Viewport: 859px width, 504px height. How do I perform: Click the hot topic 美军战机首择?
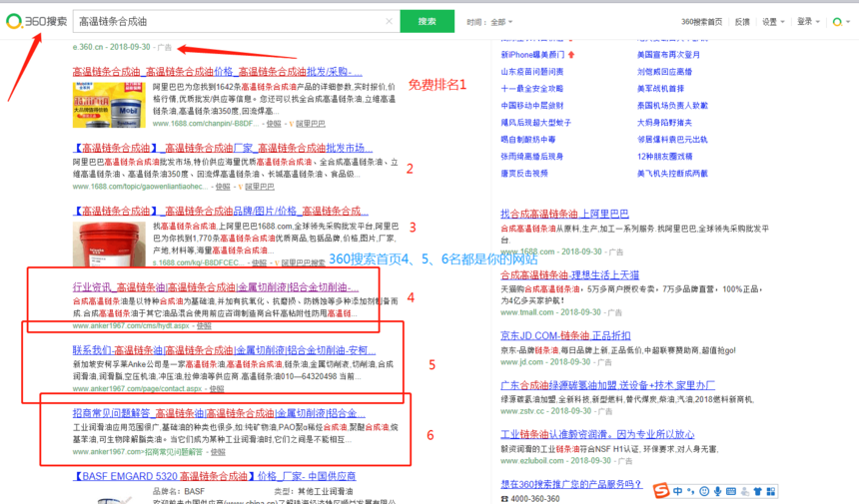point(660,89)
